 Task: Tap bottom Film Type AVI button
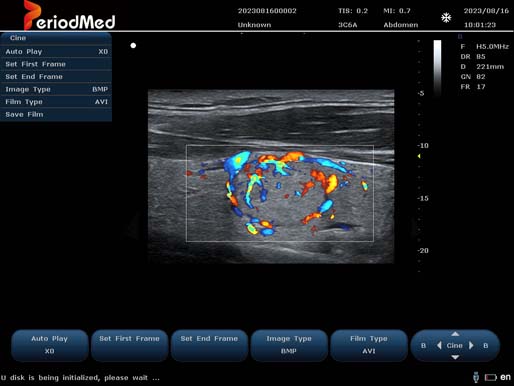tap(369, 345)
